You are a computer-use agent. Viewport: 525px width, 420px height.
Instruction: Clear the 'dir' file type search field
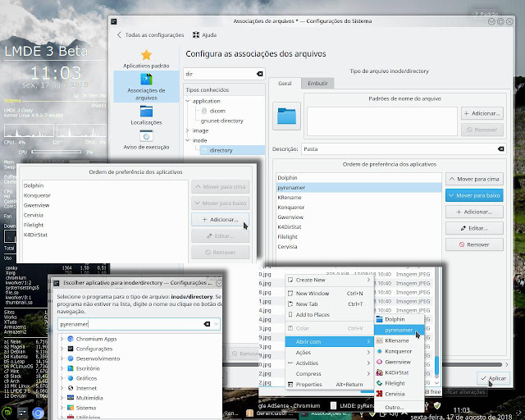[x=259, y=74]
